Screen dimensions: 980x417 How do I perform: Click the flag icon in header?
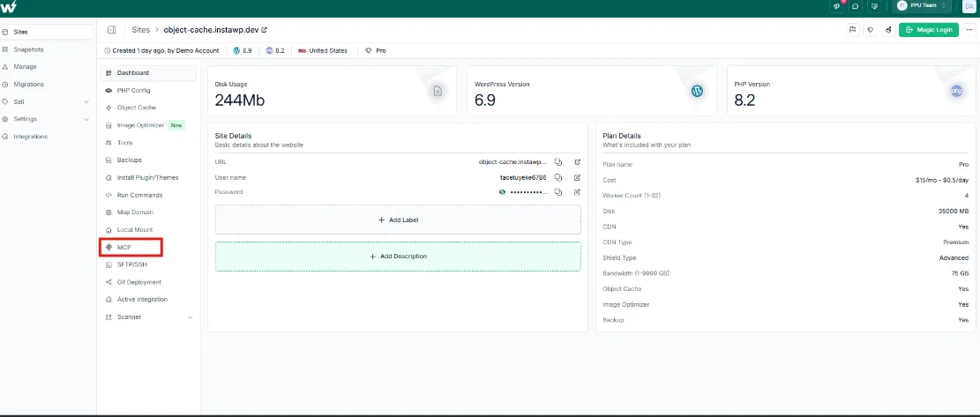click(x=852, y=29)
